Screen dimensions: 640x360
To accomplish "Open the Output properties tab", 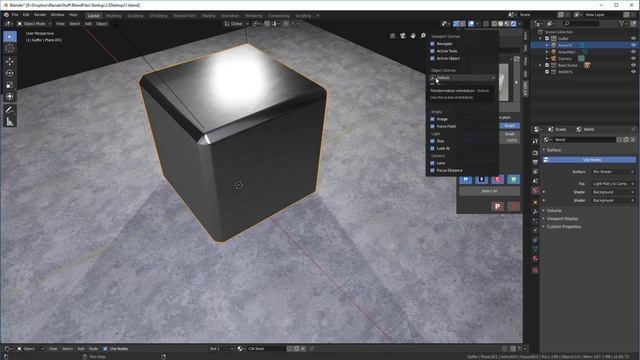I will click(535, 162).
